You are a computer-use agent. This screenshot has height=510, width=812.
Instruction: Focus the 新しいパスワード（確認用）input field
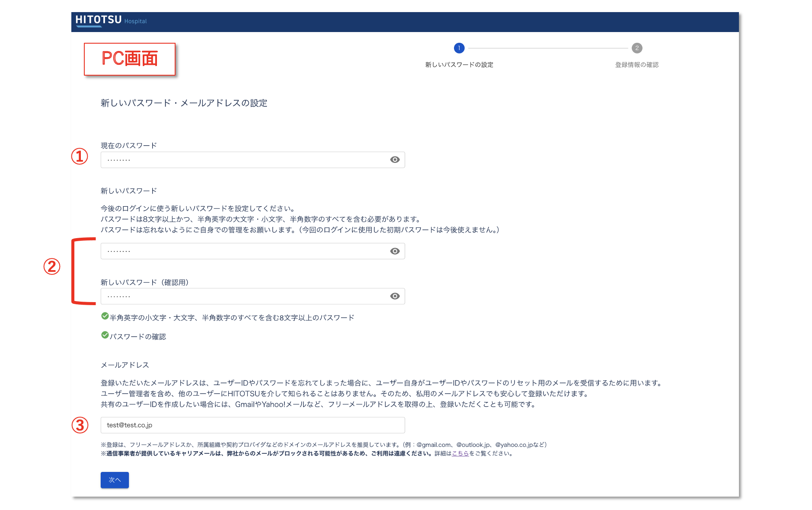coord(242,296)
